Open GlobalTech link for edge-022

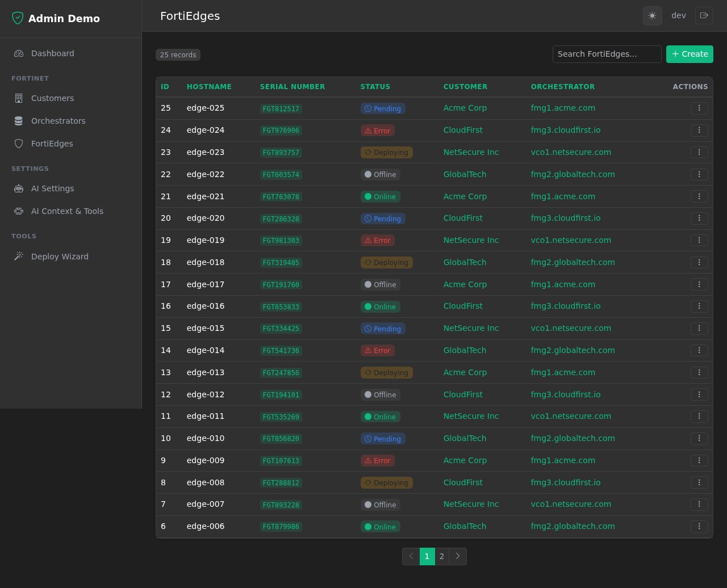pyautogui.click(x=465, y=174)
